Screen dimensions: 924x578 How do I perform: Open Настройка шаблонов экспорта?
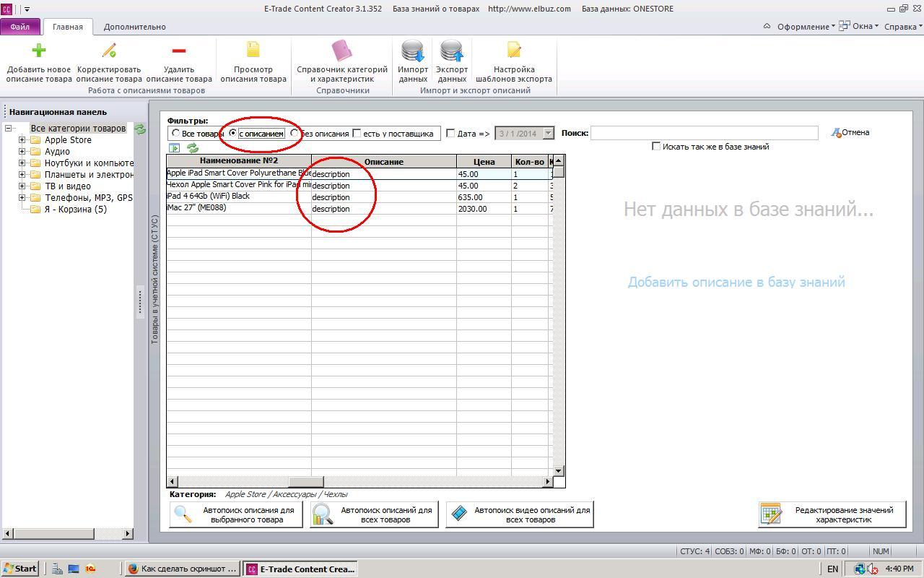pyautogui.click(x=514, y=62)
